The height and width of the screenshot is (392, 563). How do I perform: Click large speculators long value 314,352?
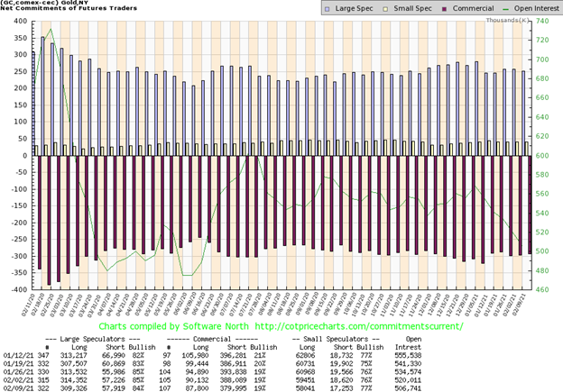tap(74, 380)
